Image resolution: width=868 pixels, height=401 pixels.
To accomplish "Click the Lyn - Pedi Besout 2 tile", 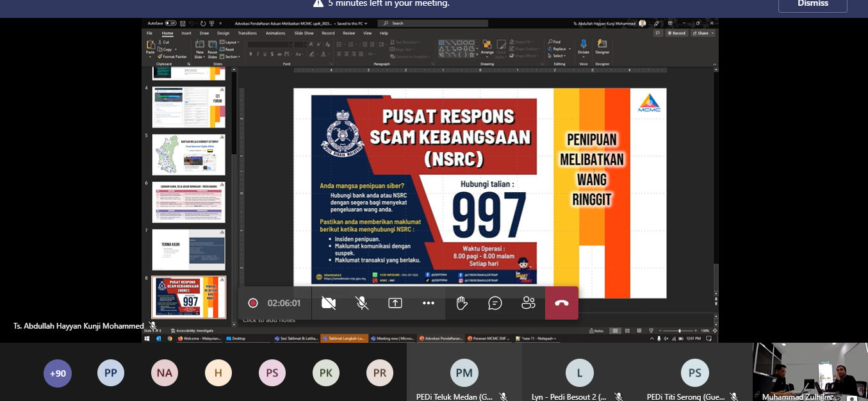I will click(x=580, y=372).
